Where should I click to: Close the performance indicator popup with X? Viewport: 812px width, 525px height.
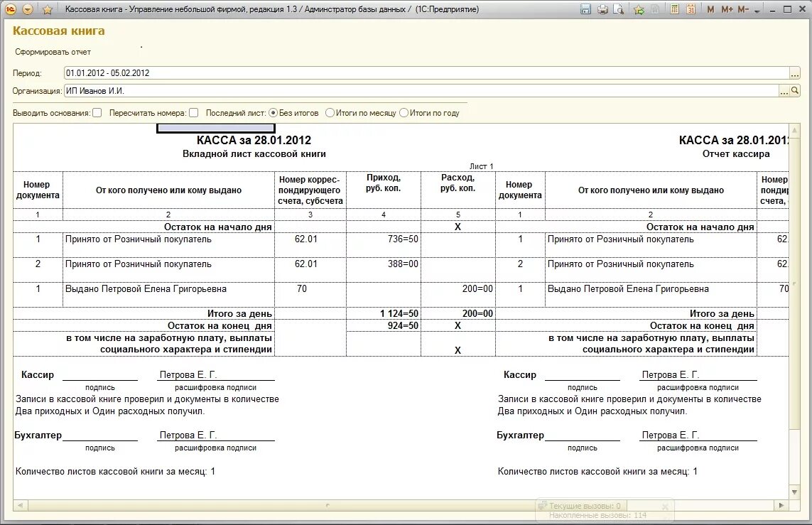665,507
